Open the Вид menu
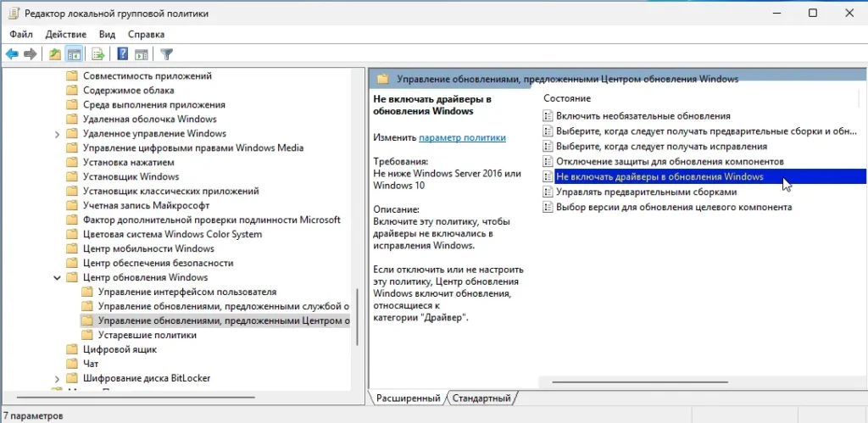The image size is (868, 423). (x=107, y=34)
